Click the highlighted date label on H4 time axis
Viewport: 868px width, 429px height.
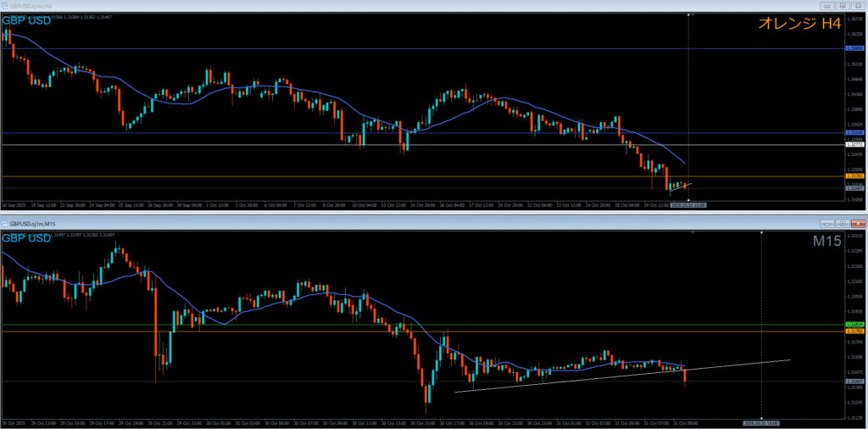click(688, 205)
